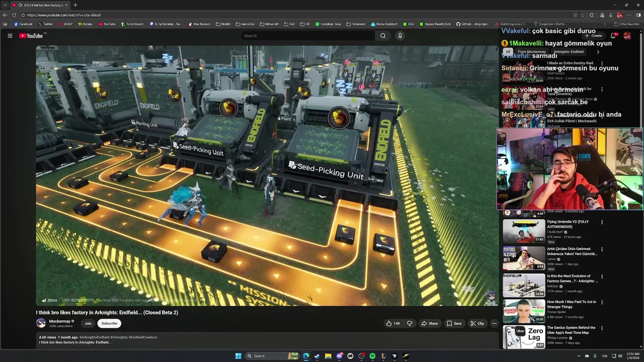Select the 'From Mockermay' filter chip
The height and width of the screenshot is (362, 644).
coord(532,52)
